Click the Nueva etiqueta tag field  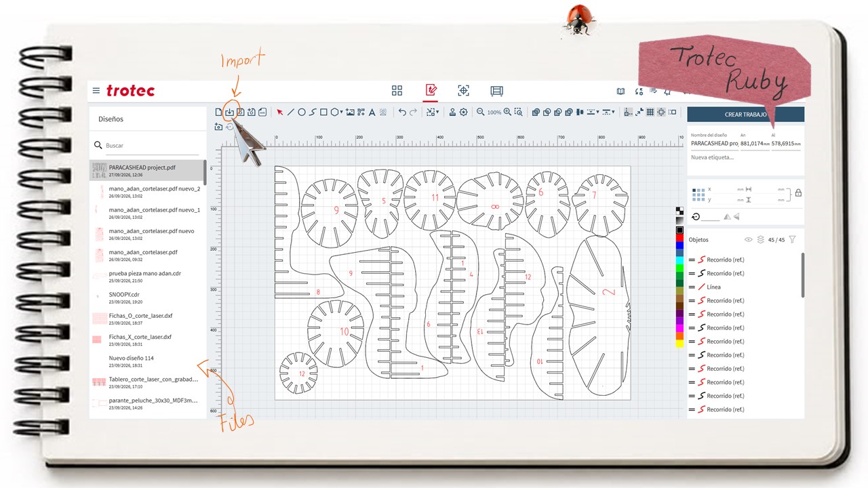(745, 157)
